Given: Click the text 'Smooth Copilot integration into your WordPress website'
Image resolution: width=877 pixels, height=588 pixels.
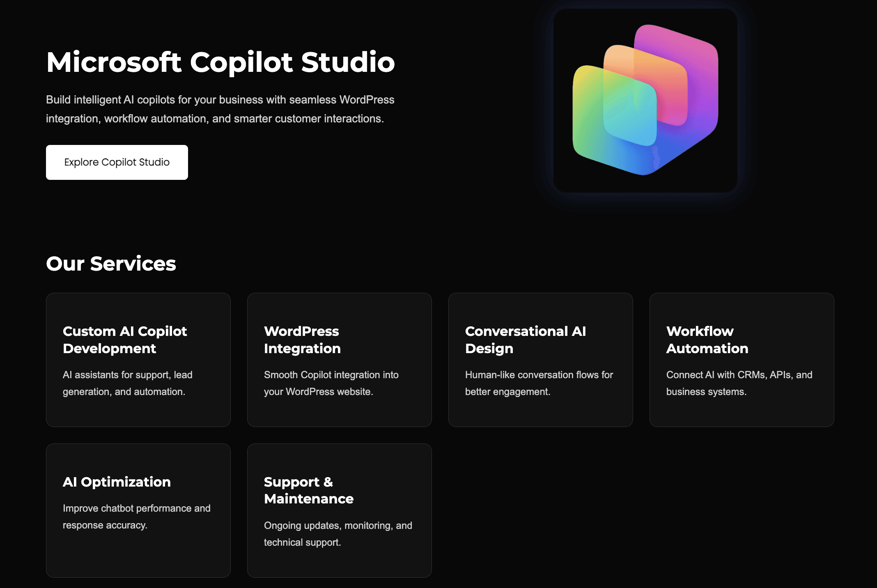Looking at the screenshot, I should coord(331,383).
